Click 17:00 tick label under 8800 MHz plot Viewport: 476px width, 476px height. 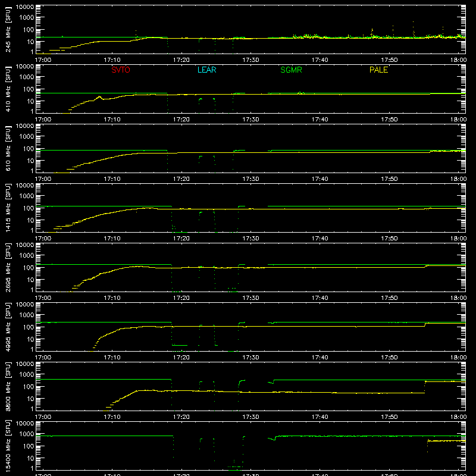point(43,417)
